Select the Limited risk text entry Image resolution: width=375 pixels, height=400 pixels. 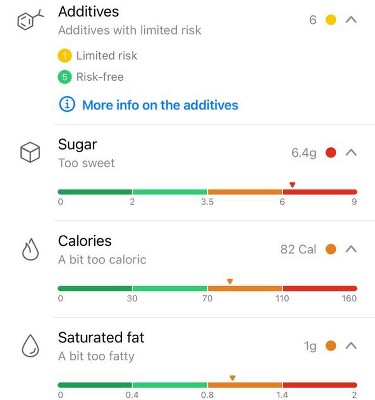pyautogui.click(x=107, y=56)
